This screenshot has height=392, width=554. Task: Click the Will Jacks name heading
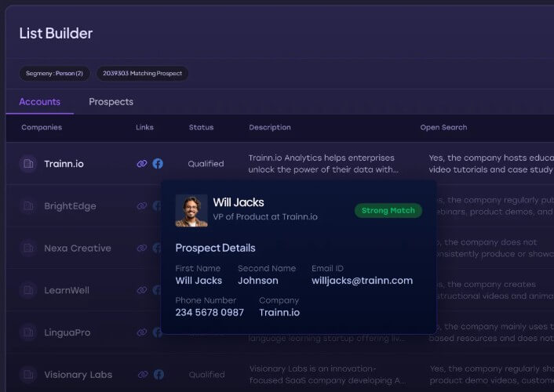coord(239,202)
